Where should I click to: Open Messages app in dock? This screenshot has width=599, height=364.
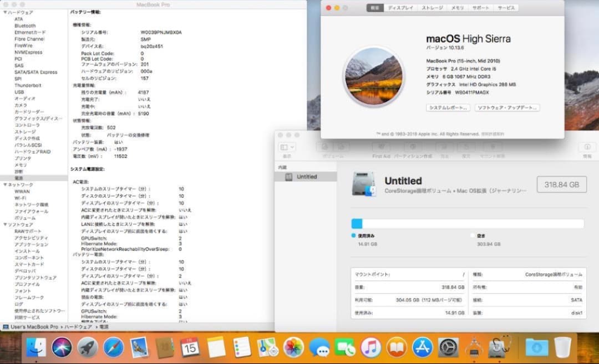tap(319, 347)
